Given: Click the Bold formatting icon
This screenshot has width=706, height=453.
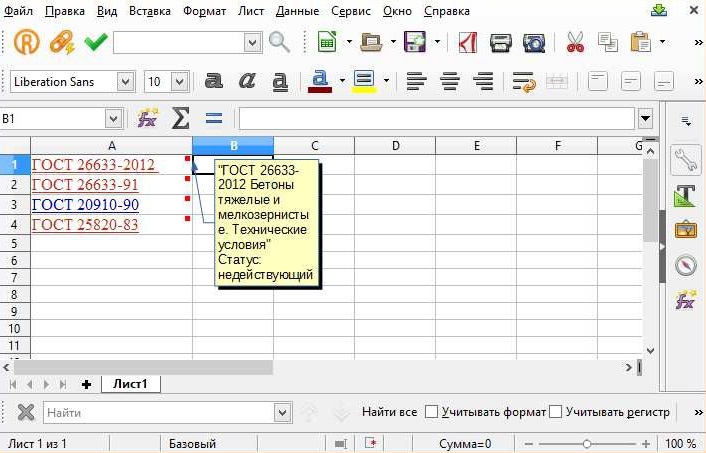Looking at the screenshot, I should point(213,82).
